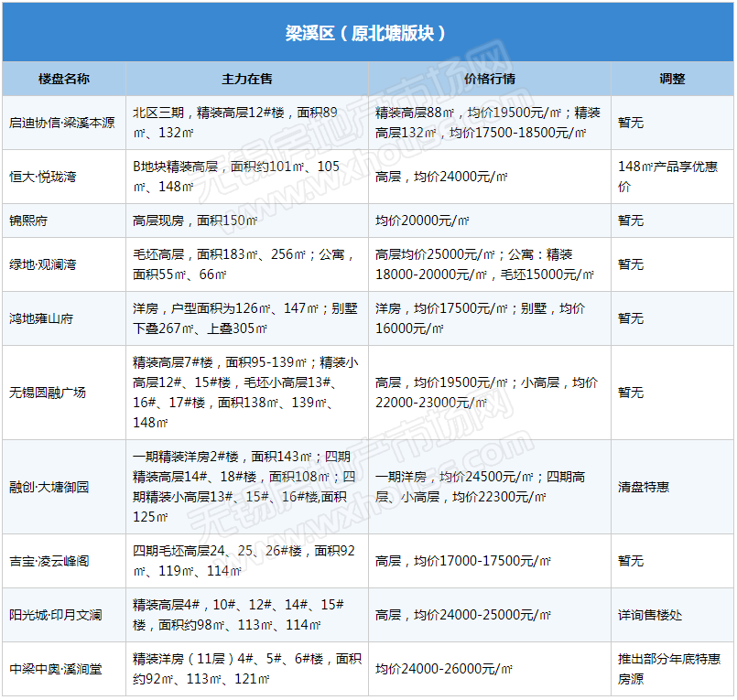This screenshot has height=700, width=737.
Task: Select the 鸿地雍山府 project name cell
Action: pos(41,318)
